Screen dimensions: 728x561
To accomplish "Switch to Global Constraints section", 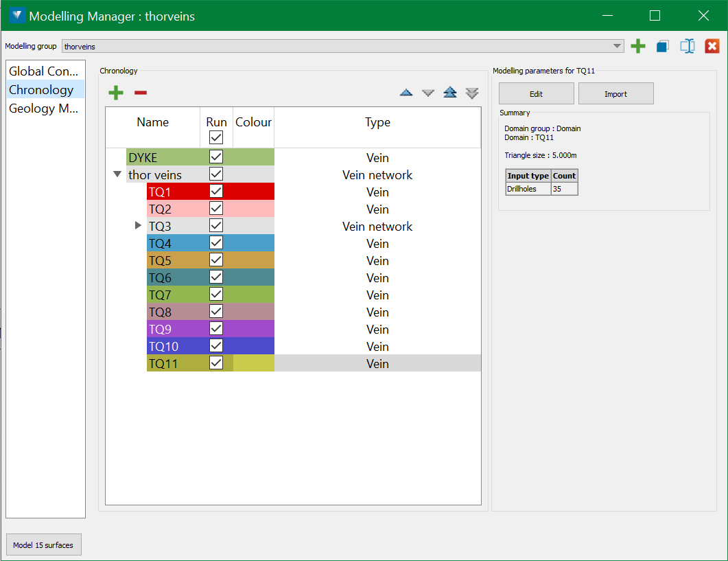I will coord(45,71).
